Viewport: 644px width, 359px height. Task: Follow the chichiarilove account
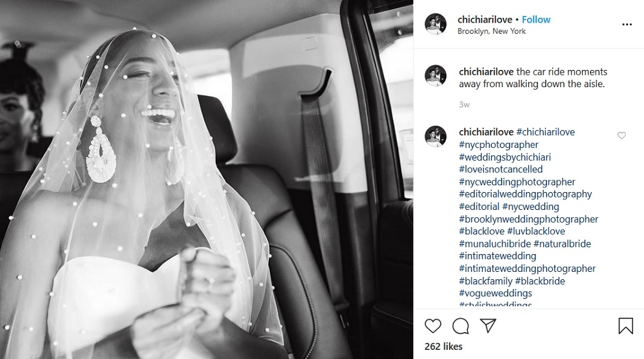536,19
